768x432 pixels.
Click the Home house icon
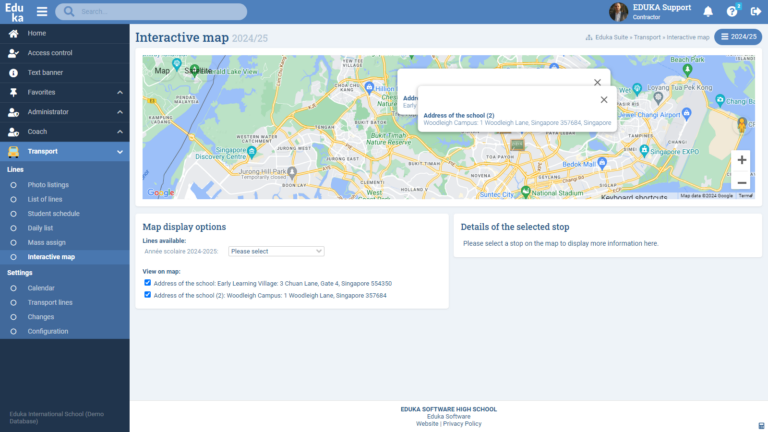pos(13,33)
